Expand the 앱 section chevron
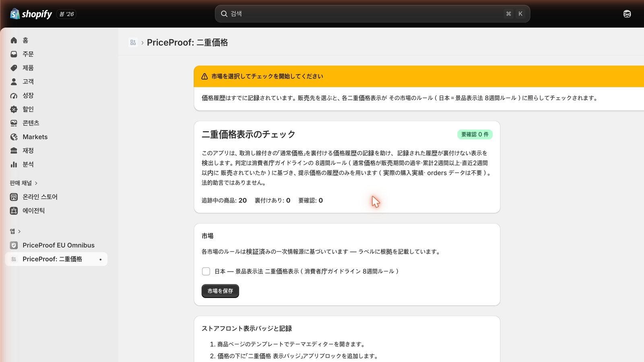The width and height of the screenshot is (644, 362). [x=19, y=231]
